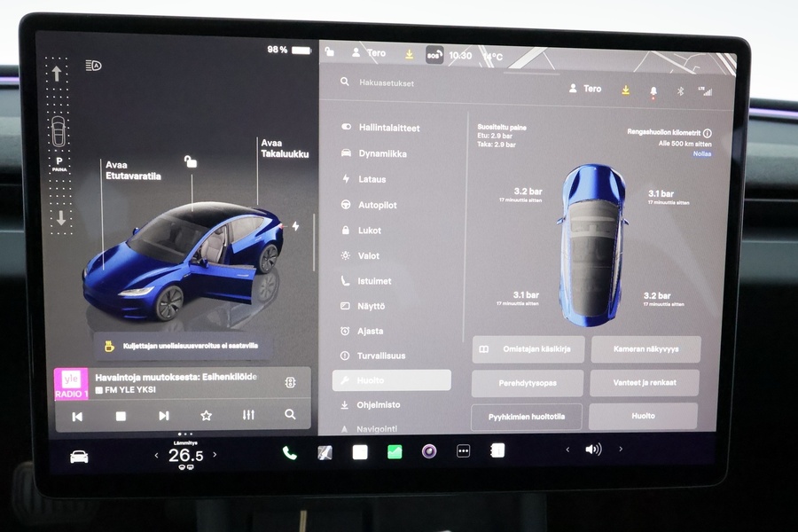This screenshot has width=798, height=532.
Task: Open the notification bell in the top bar
Action: coord(653,89)
